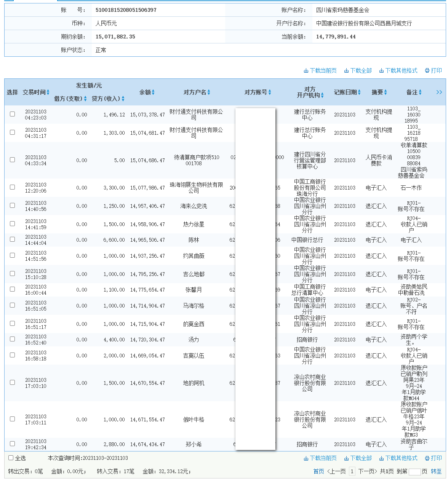Go to 首页 first page

(x=319, y=471)
